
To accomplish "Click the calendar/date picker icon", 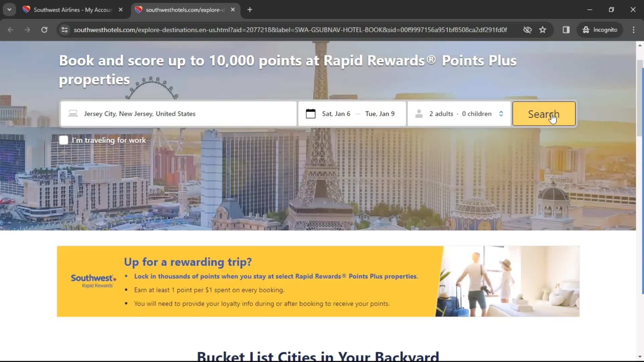I will [310, 114].
